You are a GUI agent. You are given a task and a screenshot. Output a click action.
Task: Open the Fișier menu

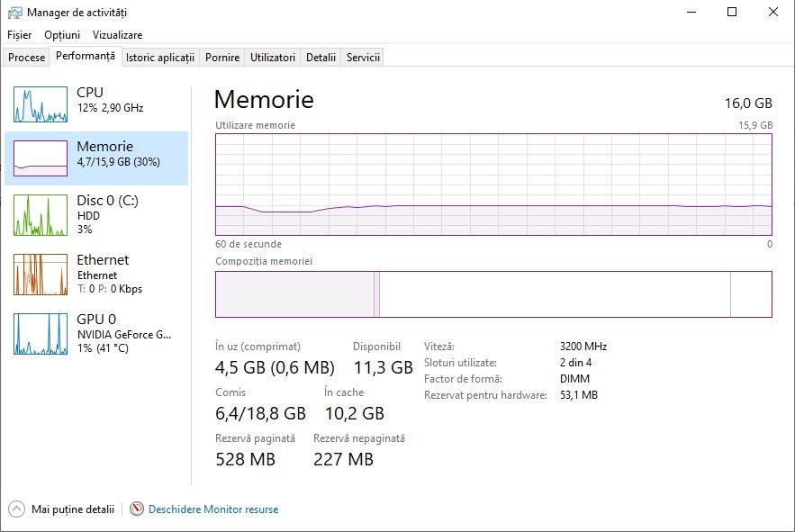[x=19, y=34]
